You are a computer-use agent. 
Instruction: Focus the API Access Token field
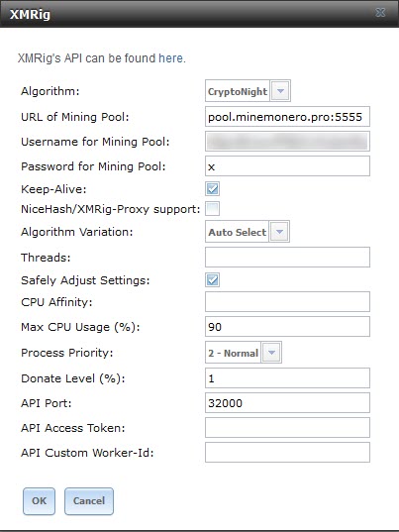coord(287,428)
